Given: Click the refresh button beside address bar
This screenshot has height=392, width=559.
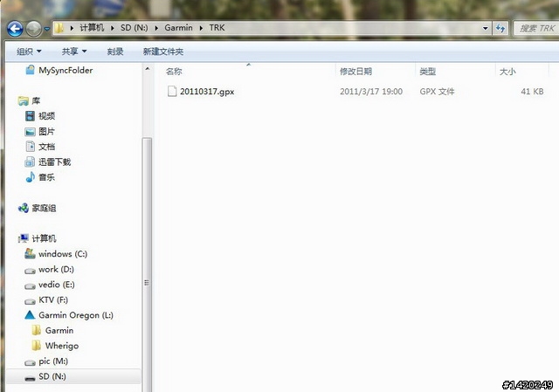Looking at the screenshot, I should (x=500, y=28).
